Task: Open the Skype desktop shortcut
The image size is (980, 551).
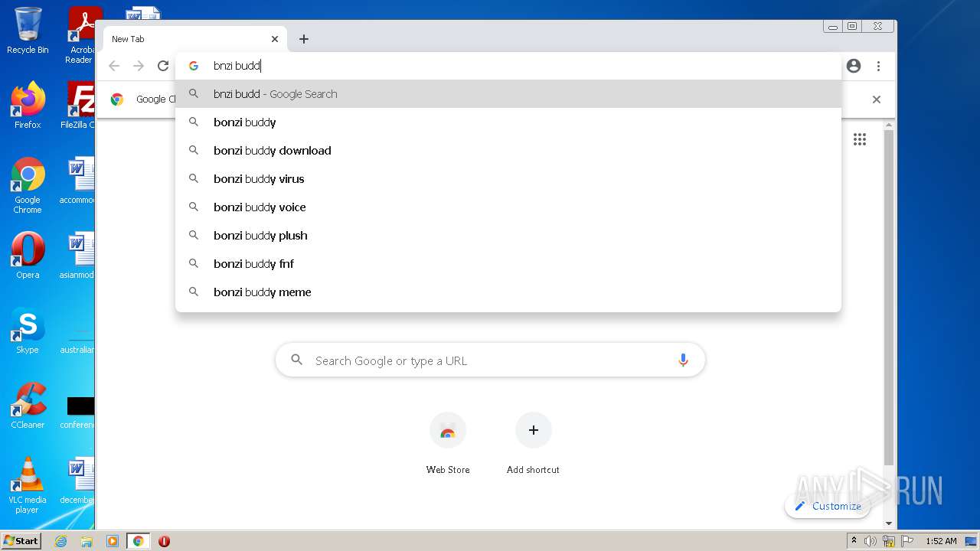Action: point(28,331)
